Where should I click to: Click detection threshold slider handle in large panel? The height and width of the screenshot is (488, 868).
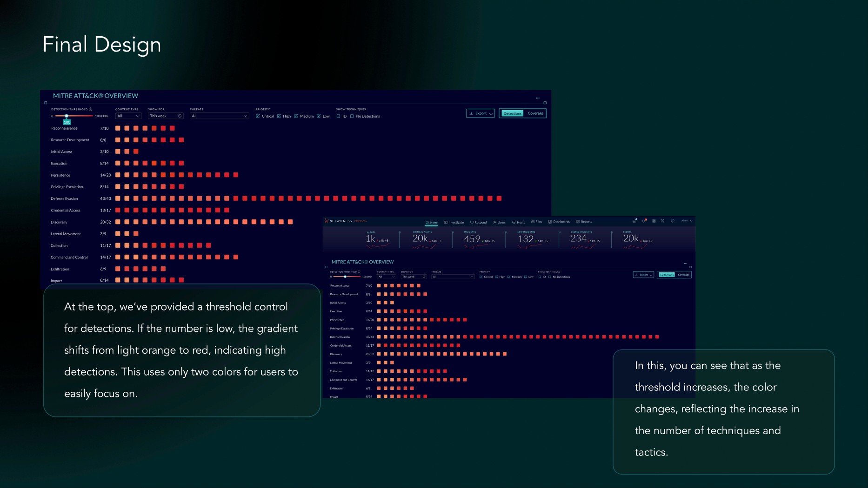[67, 116]
